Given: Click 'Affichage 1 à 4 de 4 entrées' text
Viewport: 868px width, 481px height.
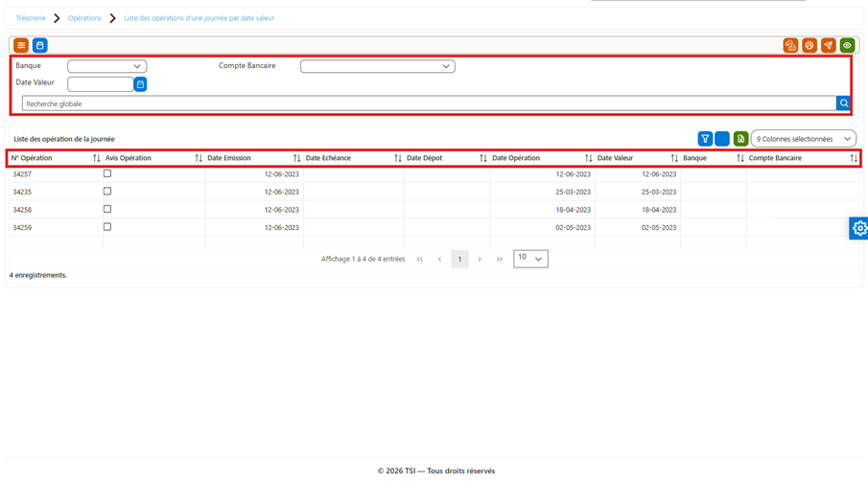Looking at the screenshot, I should (364, 259).
